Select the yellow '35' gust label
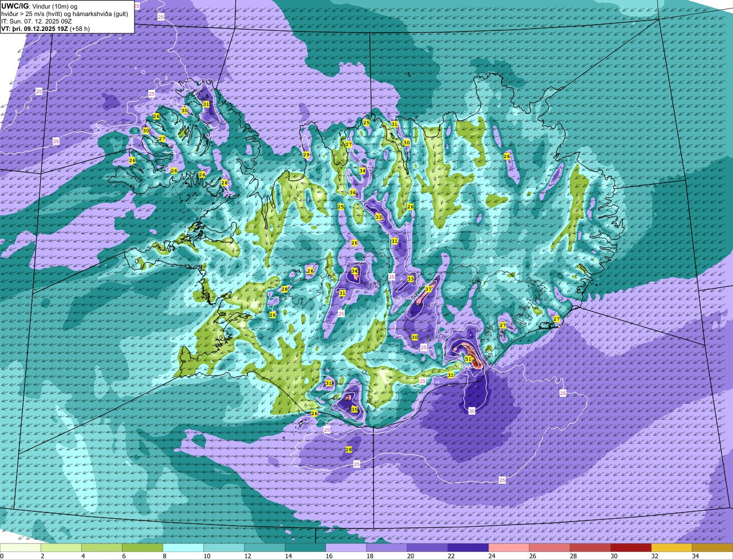This screenshot has height=560, width=733. [354, 409]
